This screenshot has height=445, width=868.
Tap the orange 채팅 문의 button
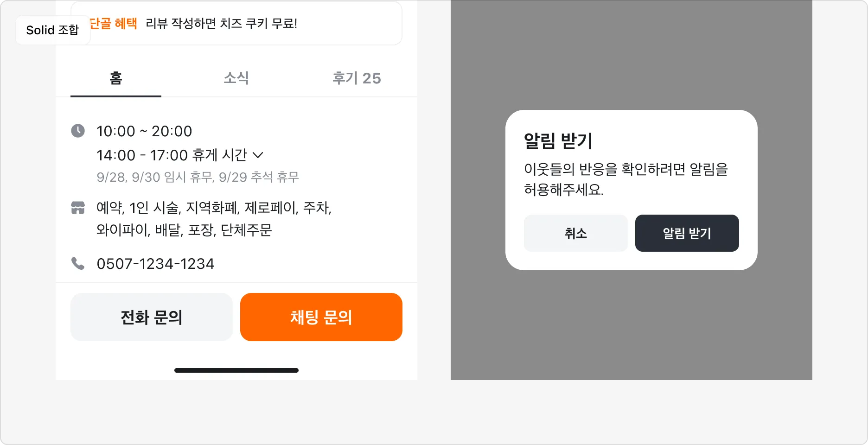click(x=321, y=317)
